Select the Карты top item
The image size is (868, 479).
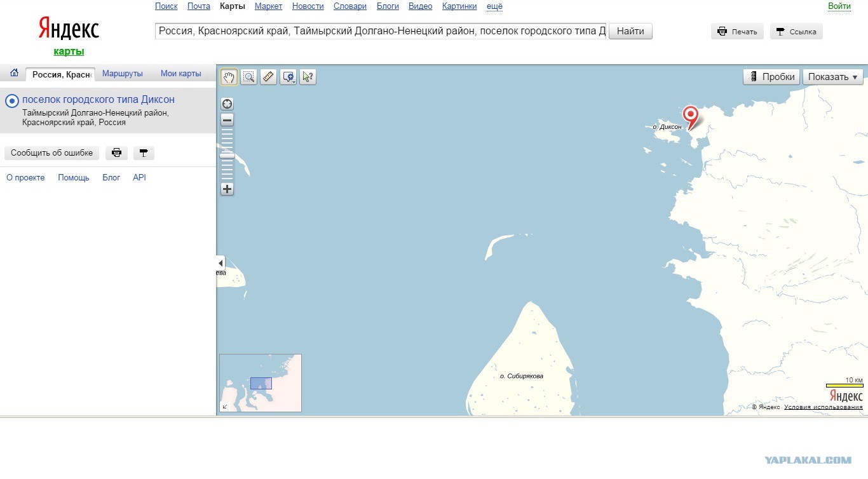[x=232, y=6]
